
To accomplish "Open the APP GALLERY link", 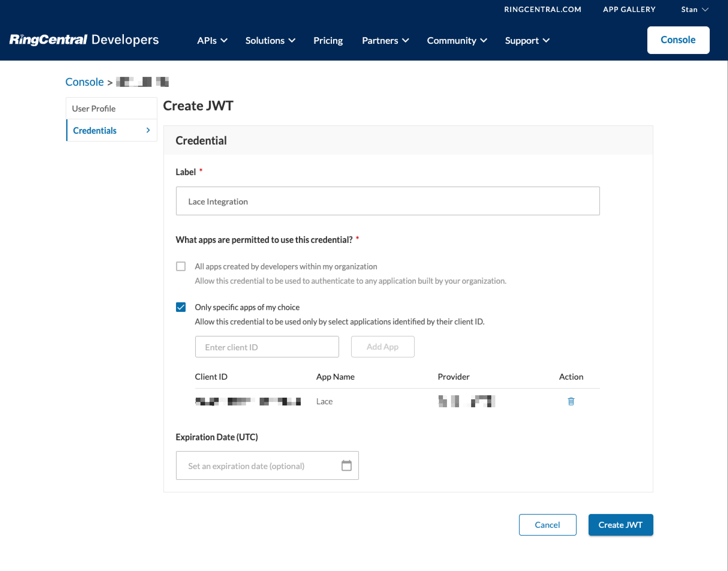I will 629,9.
